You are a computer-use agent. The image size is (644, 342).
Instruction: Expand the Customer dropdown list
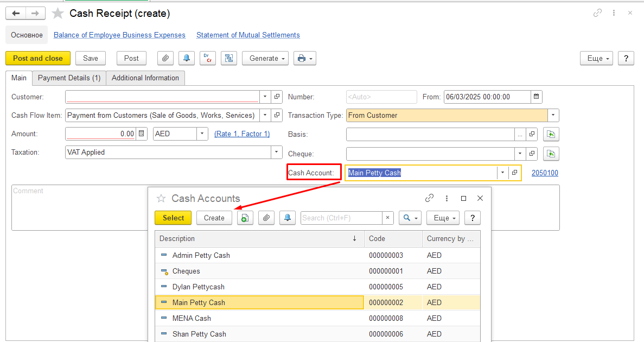point(265,97)
